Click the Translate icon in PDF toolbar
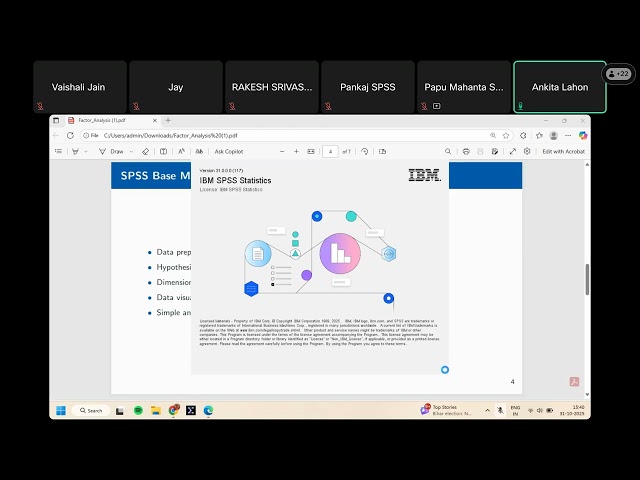Screen dimensions: 640x480 [x=199, y=151]
